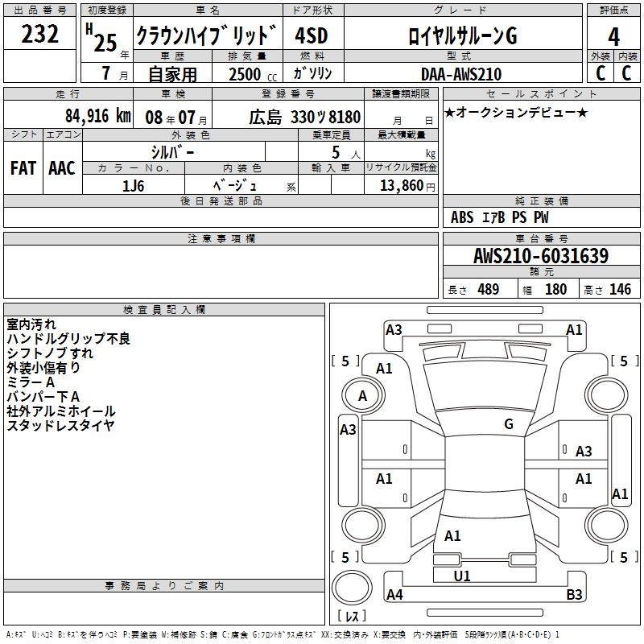This screenshot has width=644, height=644.
Task: Click the chassis number AWS210-6031639
Action: pos(541,256)
